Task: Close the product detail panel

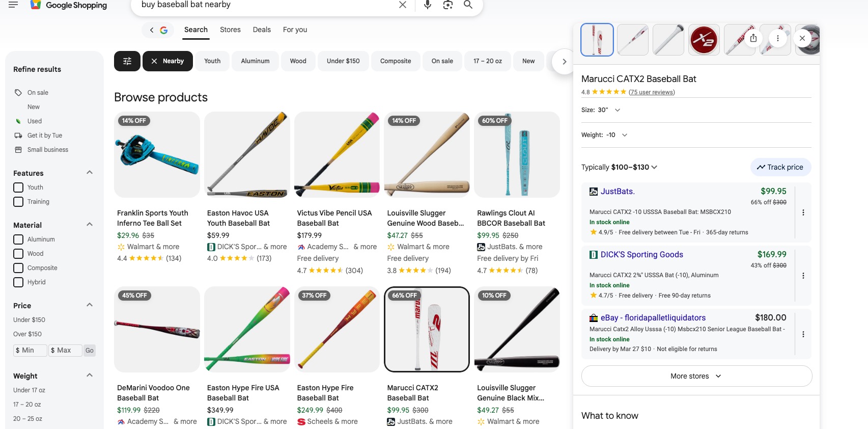Action: (802, 38)
